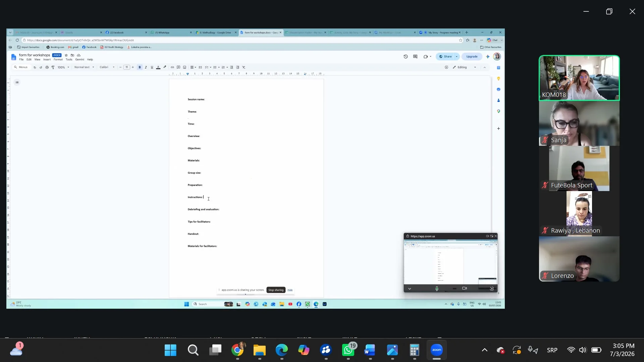Click the insert image toolbar icon

(x=184, y=67)
